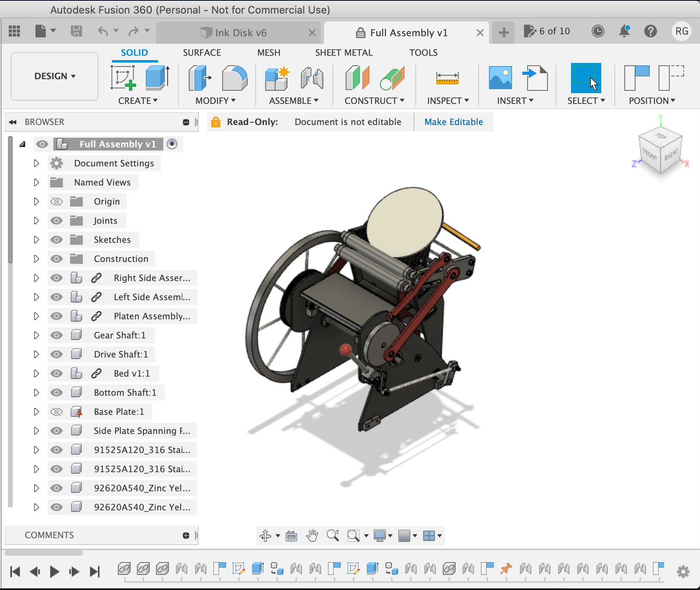Open the MODIFY dropdown menu
The width and height of the screenshot is (700, 590).
point(215,101)
